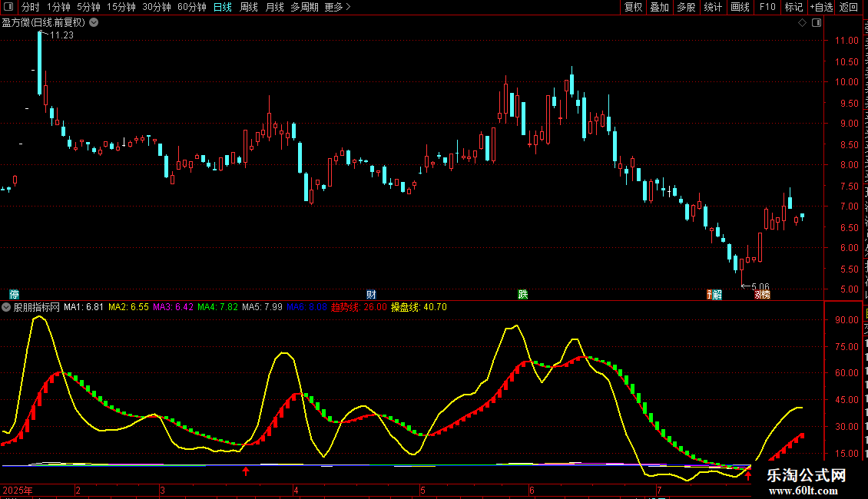The width and height of the screenshot is (868, 499).
Task: Click the 标记 mark button
Action: pyautogui.click(x=793, y=7)
